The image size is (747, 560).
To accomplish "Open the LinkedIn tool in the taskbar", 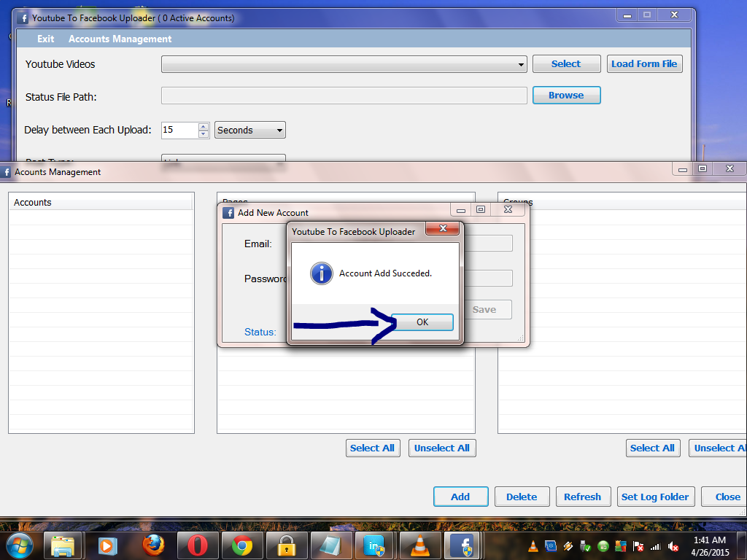I will pyautogui.click(x=375, y=545).
